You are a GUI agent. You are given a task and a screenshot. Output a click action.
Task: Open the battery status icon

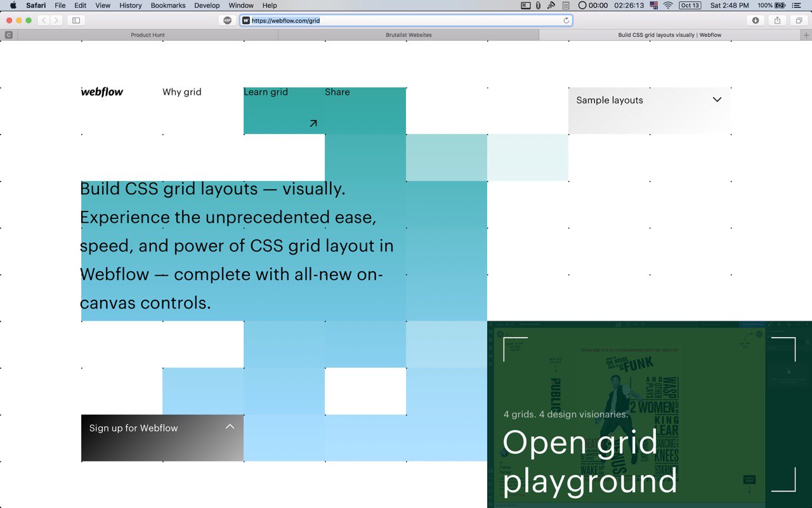(771, 5)
